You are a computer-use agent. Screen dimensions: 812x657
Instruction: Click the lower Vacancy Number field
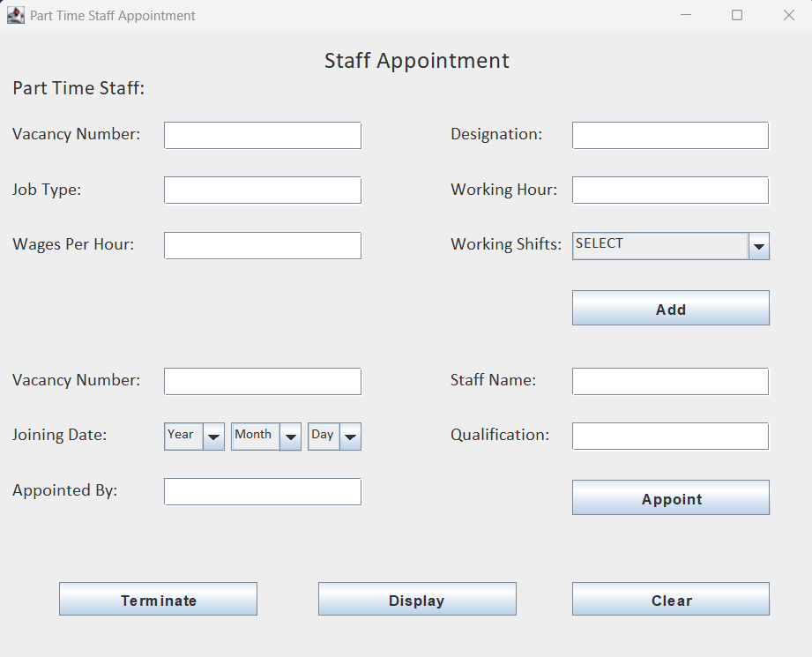[262, 381]
